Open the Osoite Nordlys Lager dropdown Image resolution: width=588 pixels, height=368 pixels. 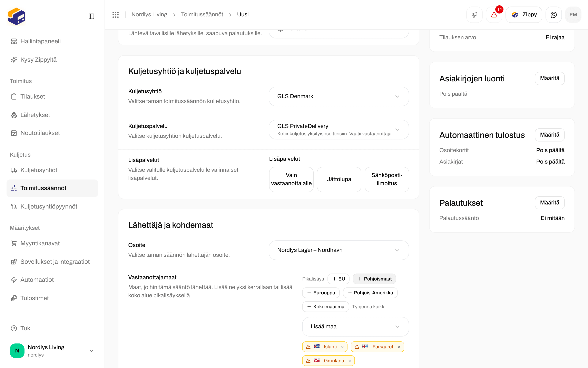pyautogui.click(x=339, y=250)
